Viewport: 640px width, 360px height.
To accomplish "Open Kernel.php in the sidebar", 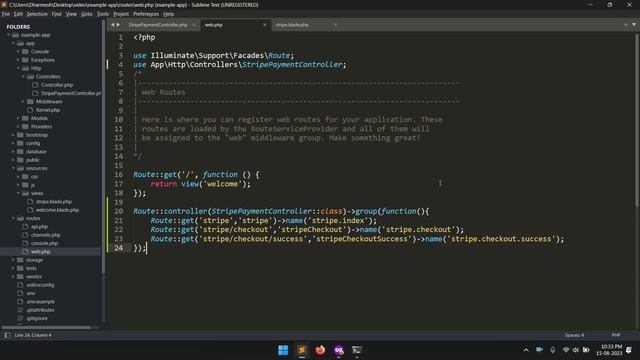I will click(x=48, y=110).
